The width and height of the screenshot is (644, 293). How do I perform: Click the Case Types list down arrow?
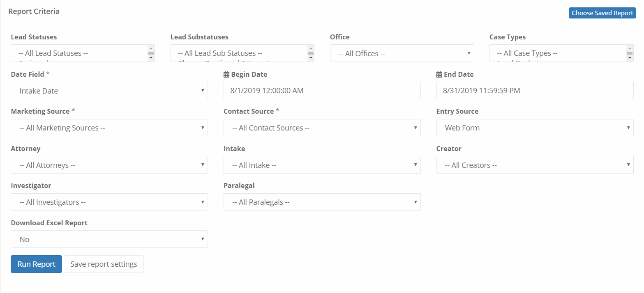(x=630, y=58)
